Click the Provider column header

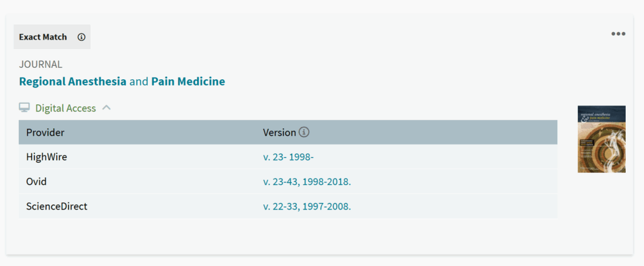pyautogui.click(x=45, y=133)
